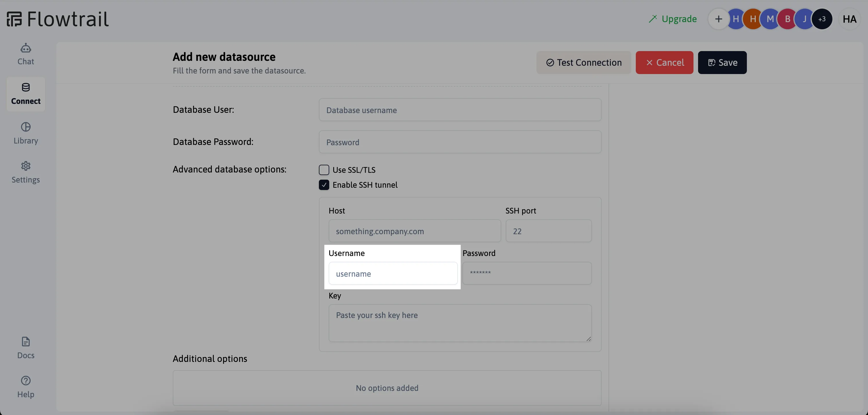868x415 pixels.
Task: Focus the Database Password field
Action: [460, 142]
